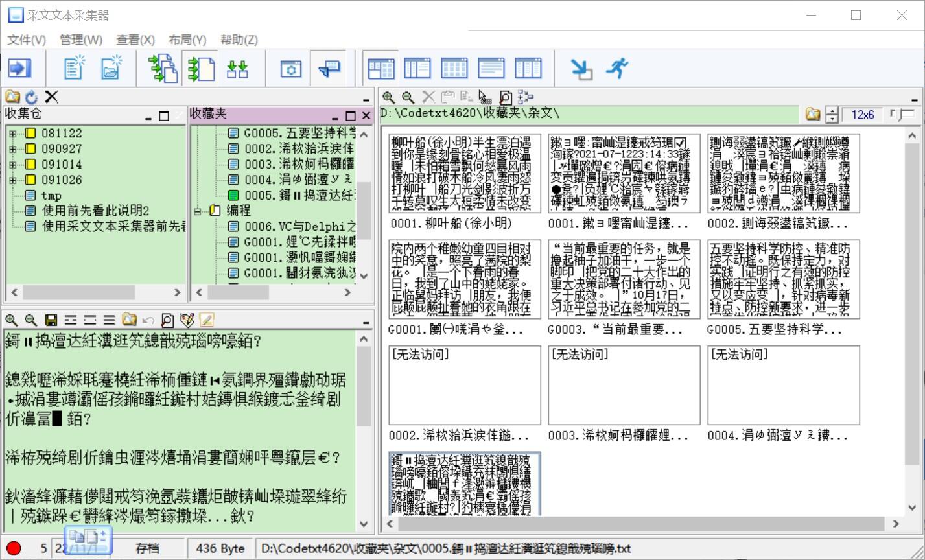Click the thumbnail size slider handle
925x560 pixels.
point(902,115)
